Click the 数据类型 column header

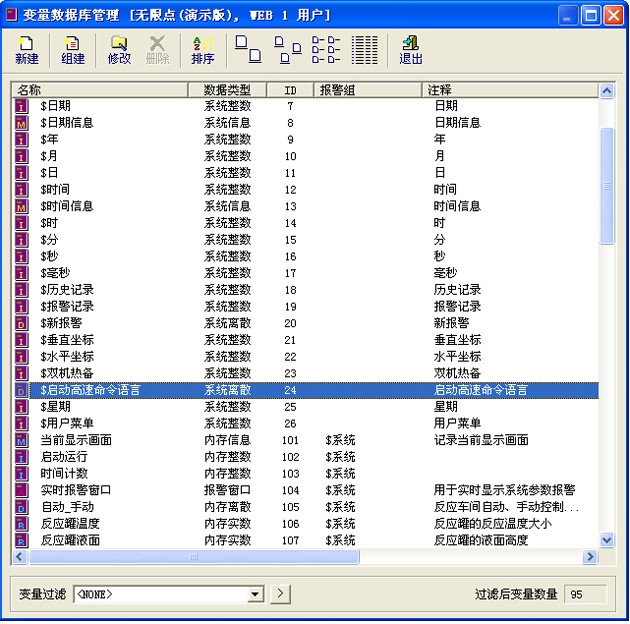pyautogui.click(x=227, y=90)
